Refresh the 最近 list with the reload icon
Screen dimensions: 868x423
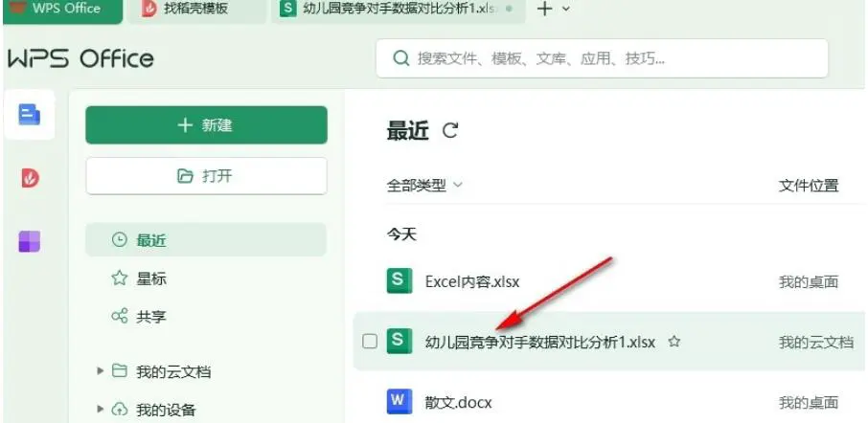tap(450, 131)
